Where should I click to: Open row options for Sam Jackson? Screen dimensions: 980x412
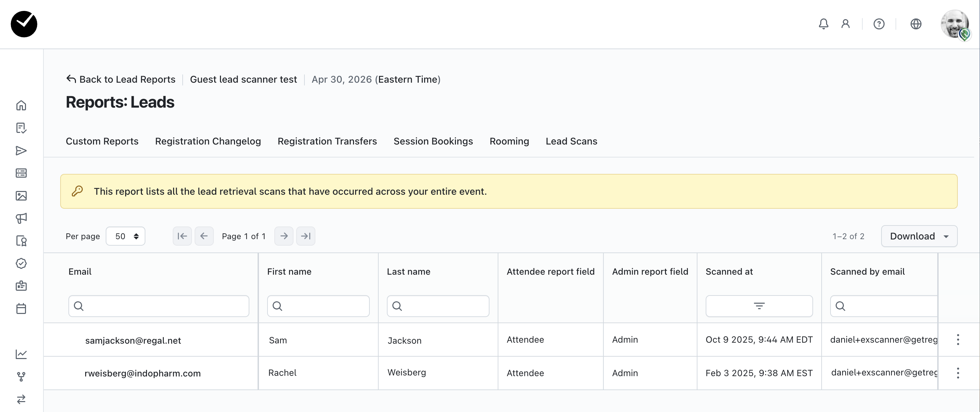coord(957,340)
